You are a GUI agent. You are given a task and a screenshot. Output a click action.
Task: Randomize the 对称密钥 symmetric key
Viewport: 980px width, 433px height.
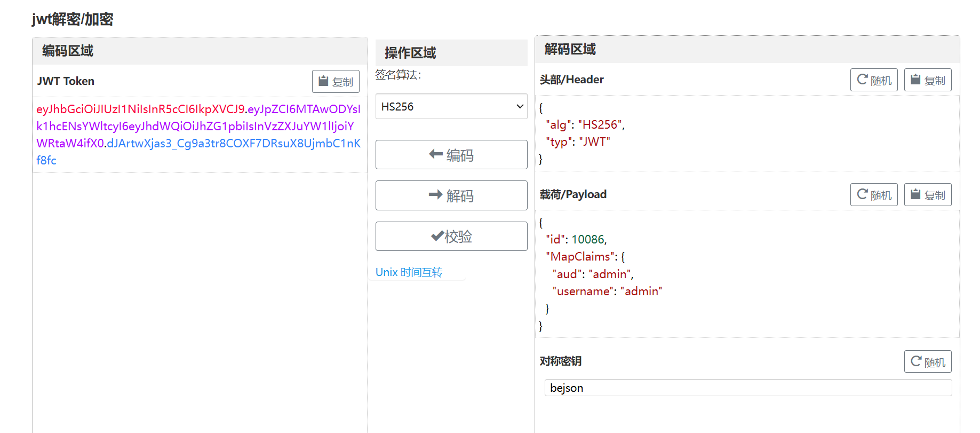tap(928, 361)
